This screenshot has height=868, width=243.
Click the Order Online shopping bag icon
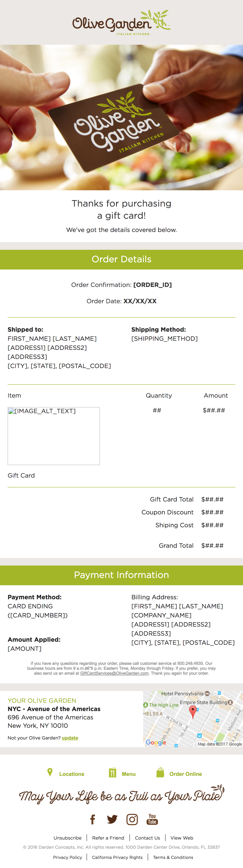click(160, 772)
